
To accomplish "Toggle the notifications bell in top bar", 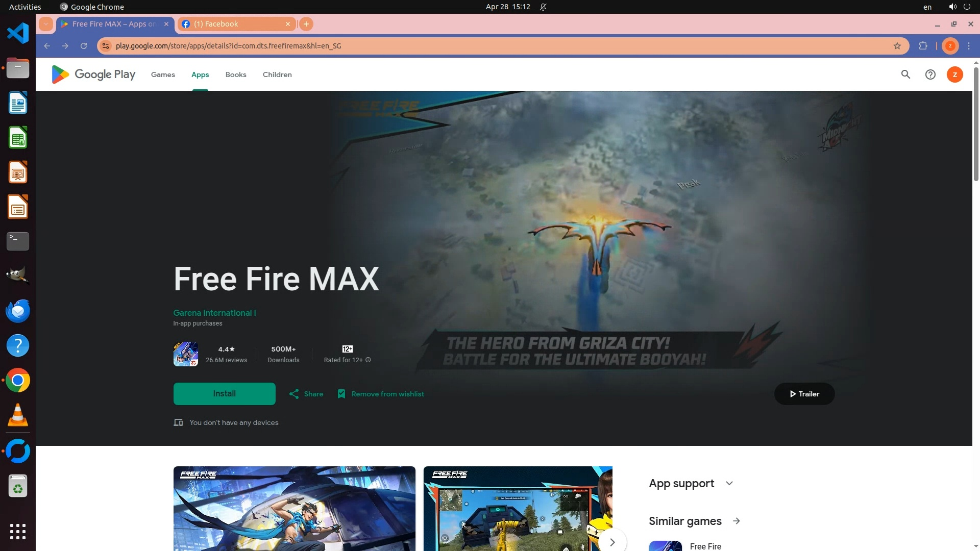I will click(x=543, y=7).
